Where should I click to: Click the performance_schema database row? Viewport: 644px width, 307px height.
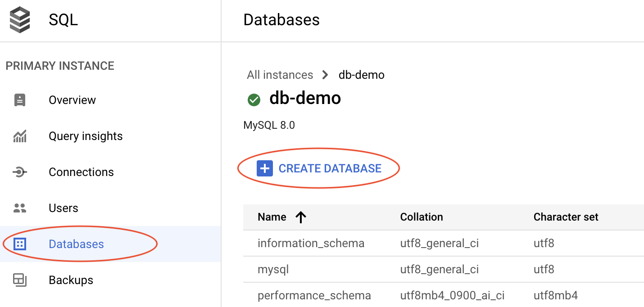[x=314, y=295]
